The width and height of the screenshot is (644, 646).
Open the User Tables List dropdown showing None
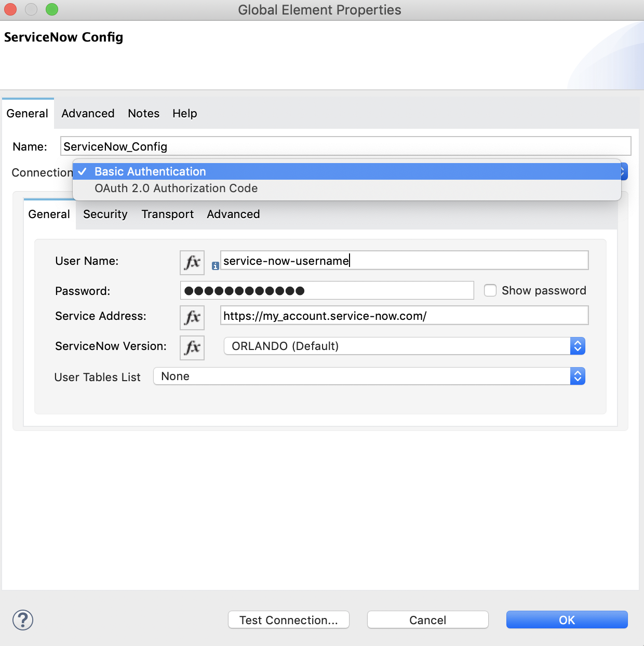(x=364, y=376)
